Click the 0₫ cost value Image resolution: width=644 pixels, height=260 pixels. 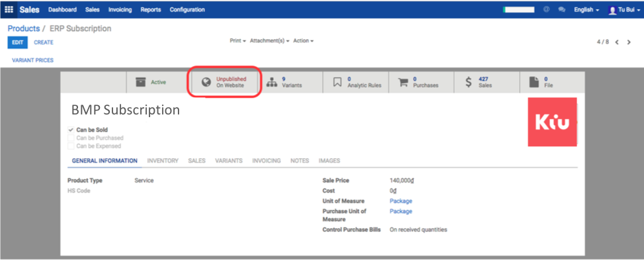coord(393,191)
